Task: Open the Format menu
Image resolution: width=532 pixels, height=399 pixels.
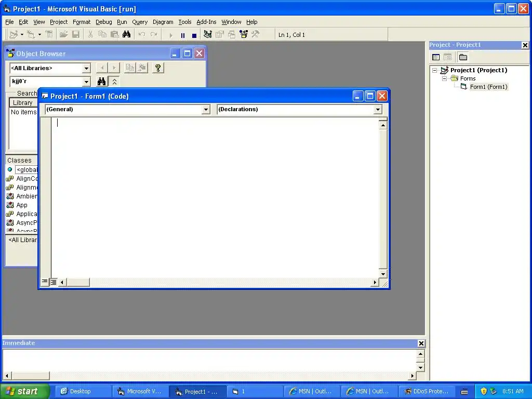Action: (x=82, y=22)
